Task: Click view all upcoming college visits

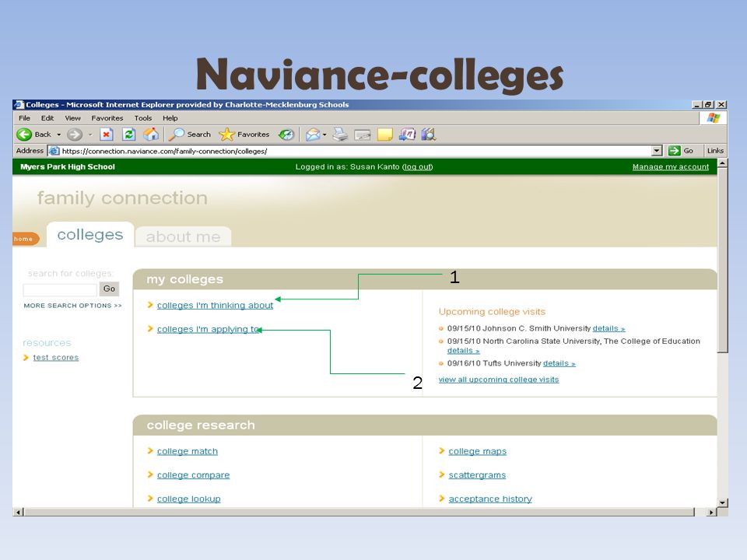Action: tap(498, 380)
